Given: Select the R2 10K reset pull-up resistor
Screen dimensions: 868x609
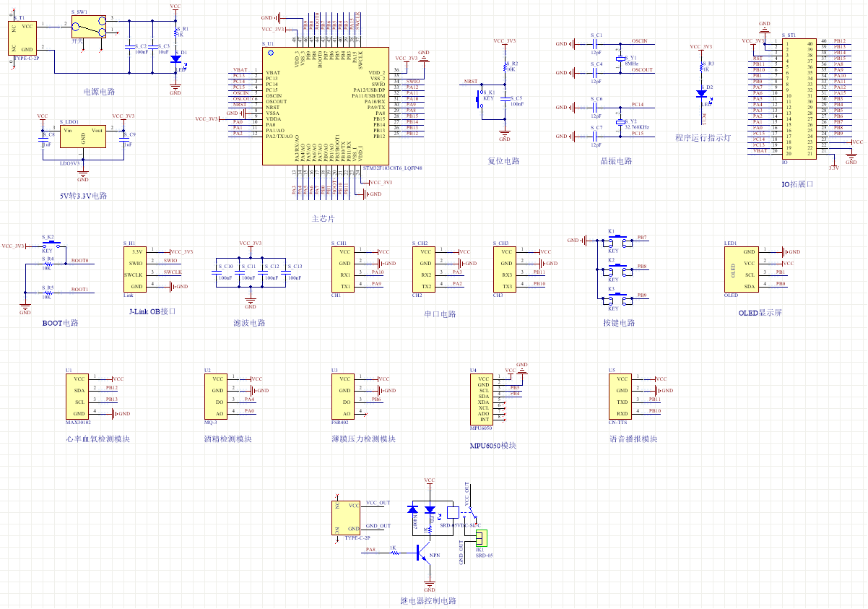Looking at the screenshot, I should pyautogui.click(x=505, y=67).
